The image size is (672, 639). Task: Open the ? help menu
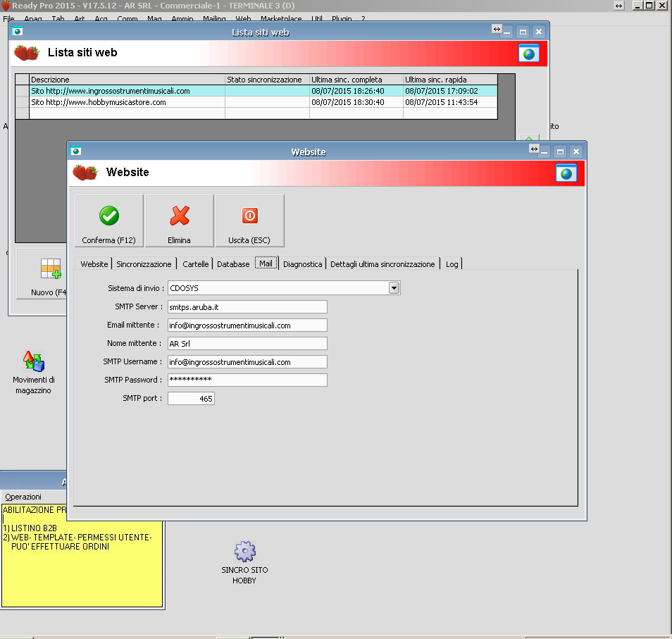tap(363, 18)
